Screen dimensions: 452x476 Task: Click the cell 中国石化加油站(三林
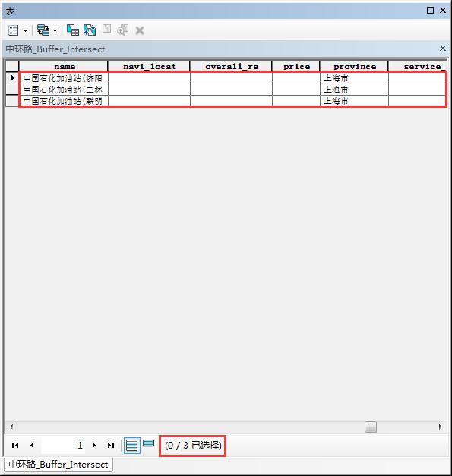64,90
